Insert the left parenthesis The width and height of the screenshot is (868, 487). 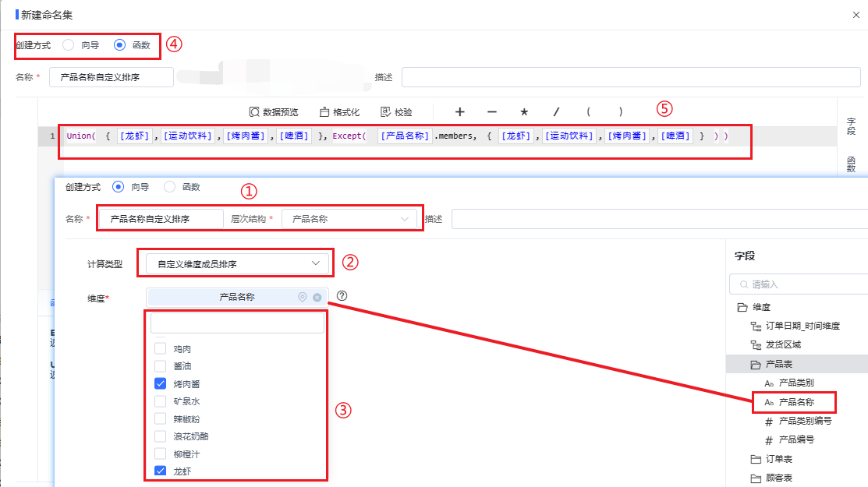point(589,111)
